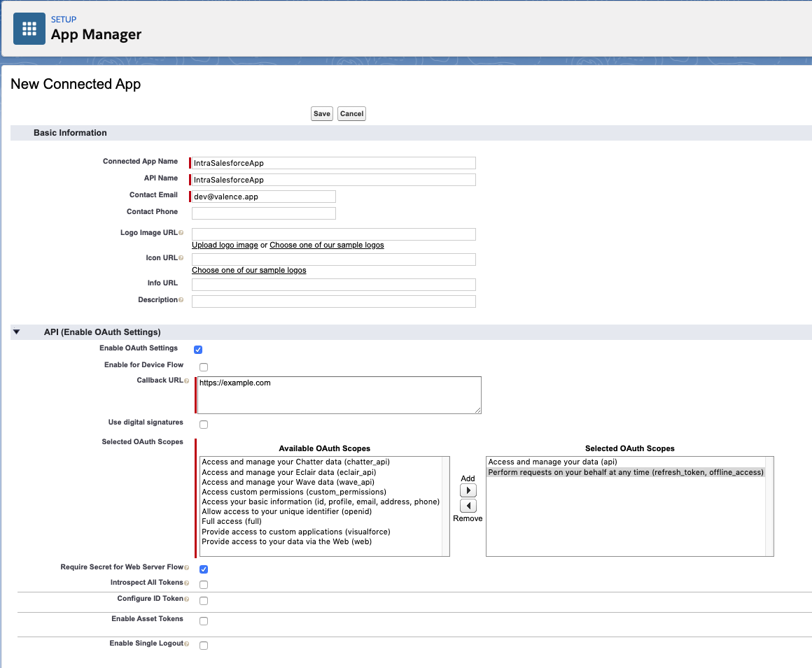Focus the Logo Image URL field
Viewport: 812px width, 668px height.
(x=333, y=234)
